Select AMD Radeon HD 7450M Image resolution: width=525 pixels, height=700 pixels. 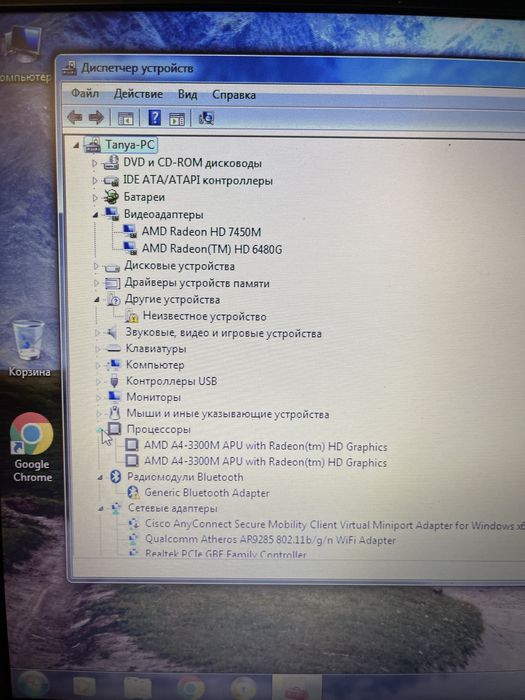tap(201, 232)
